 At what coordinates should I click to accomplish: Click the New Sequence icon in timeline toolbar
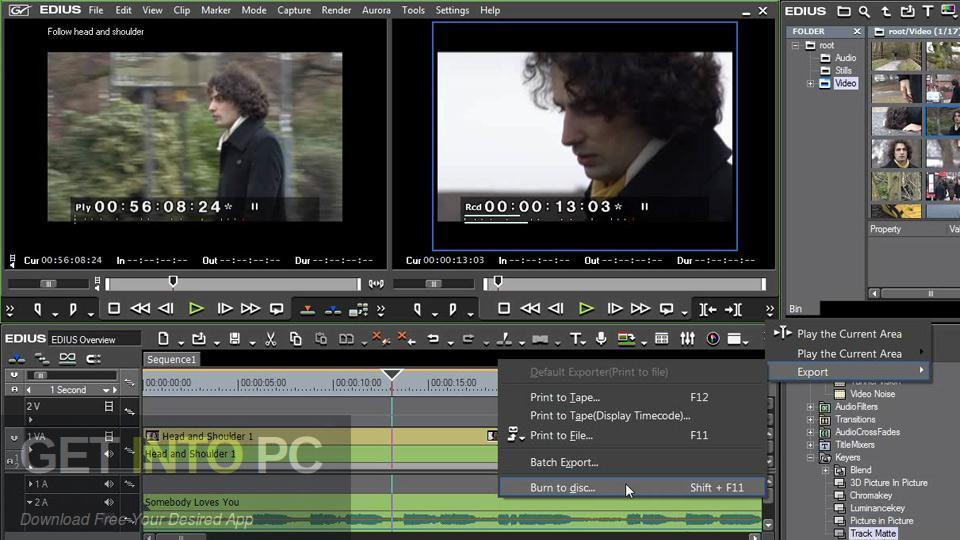tap(163, 339)
